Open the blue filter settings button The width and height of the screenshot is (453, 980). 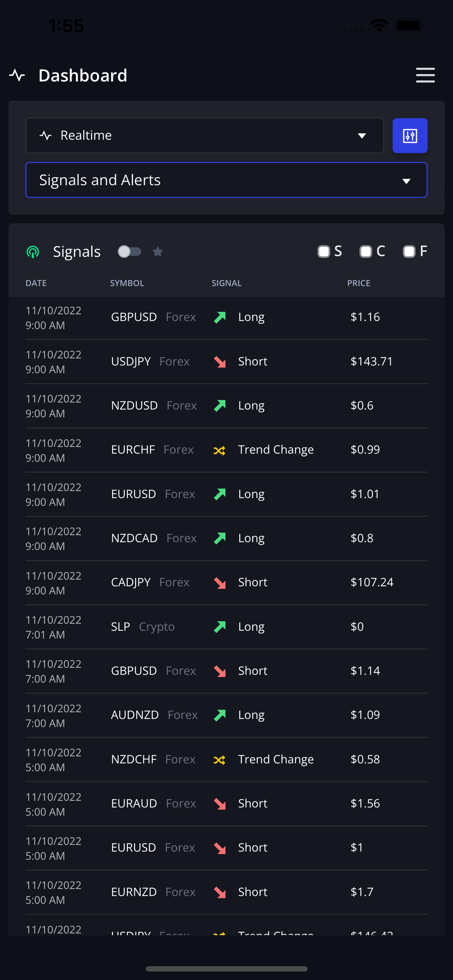click(x=410, y=135)
